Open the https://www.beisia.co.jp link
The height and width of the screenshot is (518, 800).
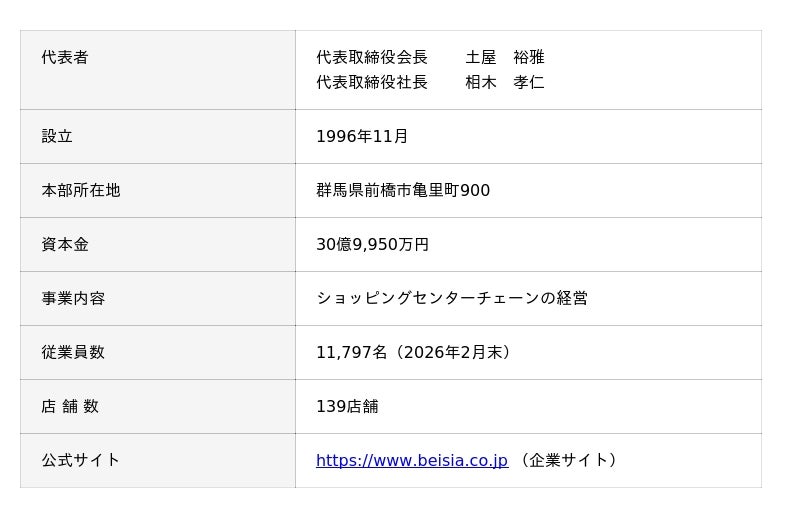pos(412,460)
